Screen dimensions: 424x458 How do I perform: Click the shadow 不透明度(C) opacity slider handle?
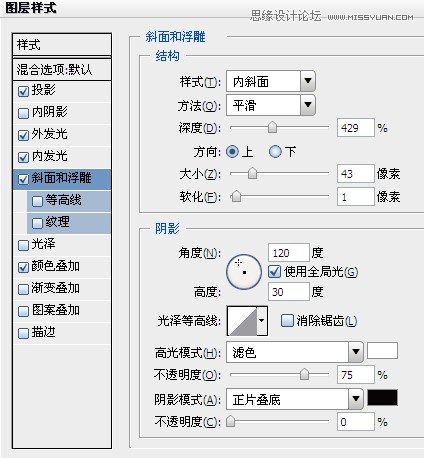pos(230,422)
